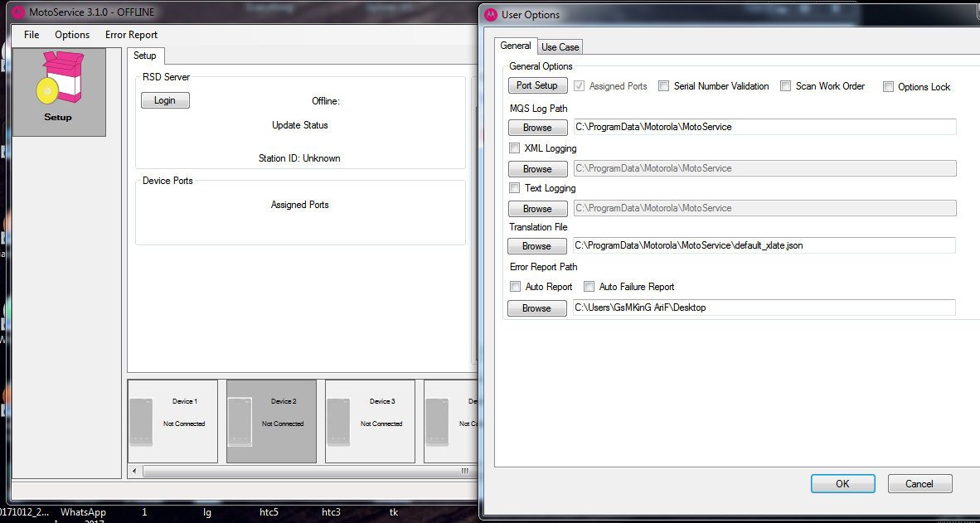The width and height of the screenshot is (980, 523).
Task: Click the lg desktop item label
Action: [x=207, y=512]
